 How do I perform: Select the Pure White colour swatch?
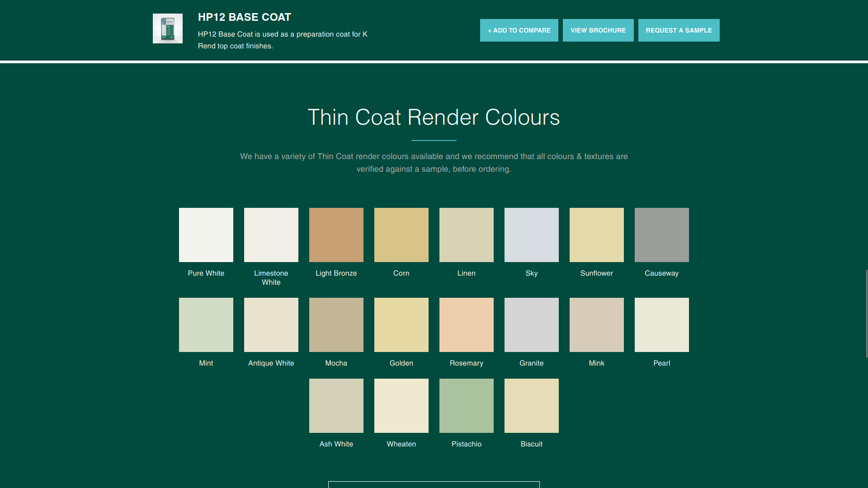click(206, 235)
